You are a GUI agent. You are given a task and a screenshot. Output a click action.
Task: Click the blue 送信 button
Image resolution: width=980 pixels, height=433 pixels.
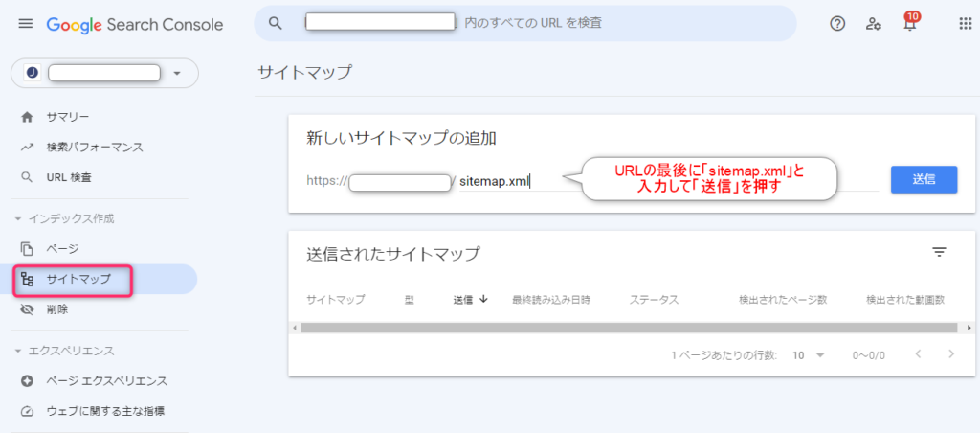point(924,179)
